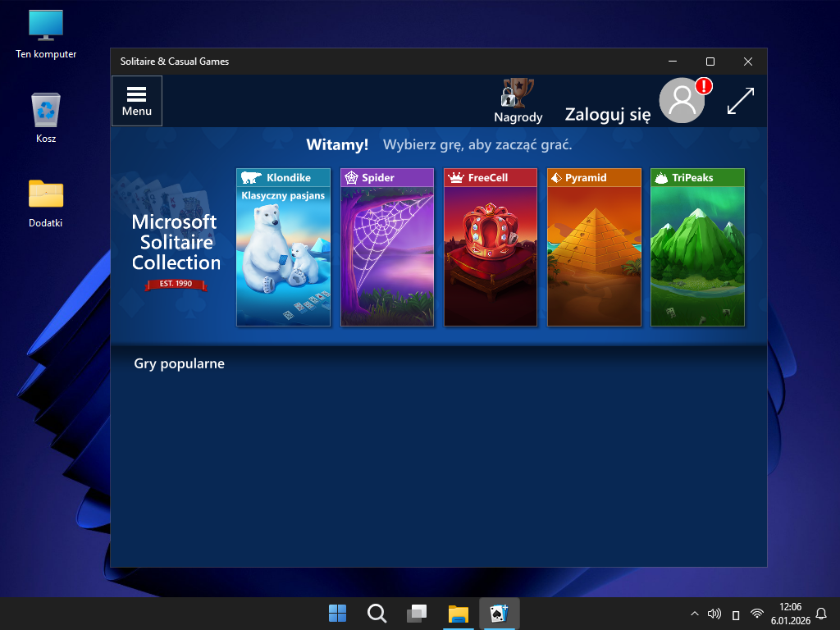Click the Zaloguj się sign-in link
840x630 pixels.
click(608, 115)
